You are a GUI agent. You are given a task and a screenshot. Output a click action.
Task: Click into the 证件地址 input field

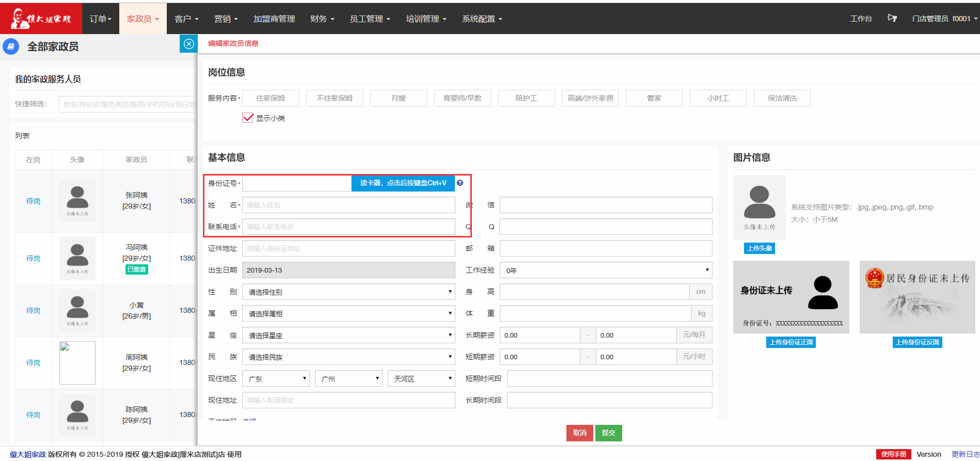(349, 248)
